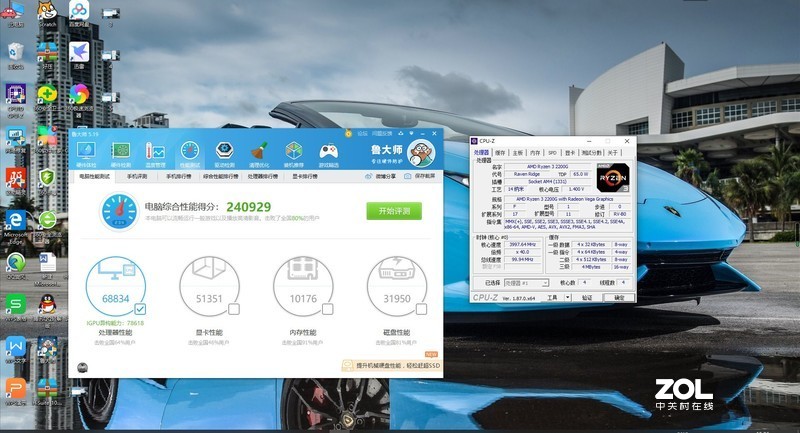This screenshot has height=433, width=800.
Task: Open the Scratch cat desktop icon
Action: [x=47, y=10]
